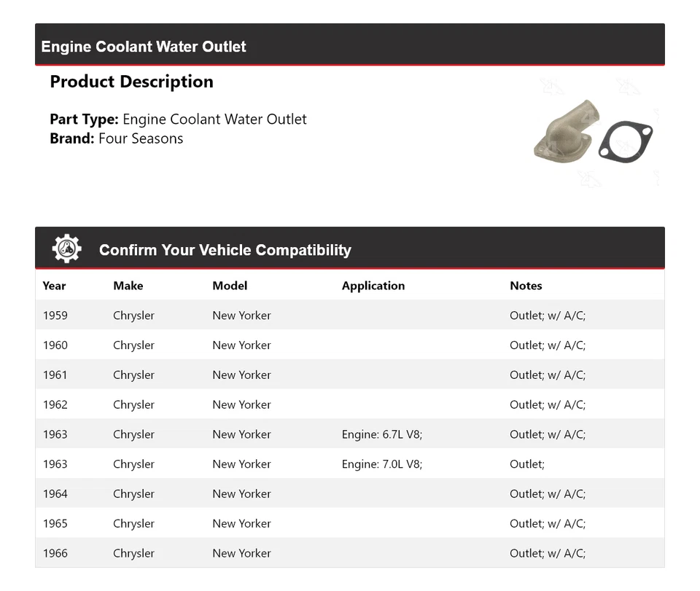The image size is (700, 591).
Task: Click the Notes column header
Action: (x=526, y=286)
